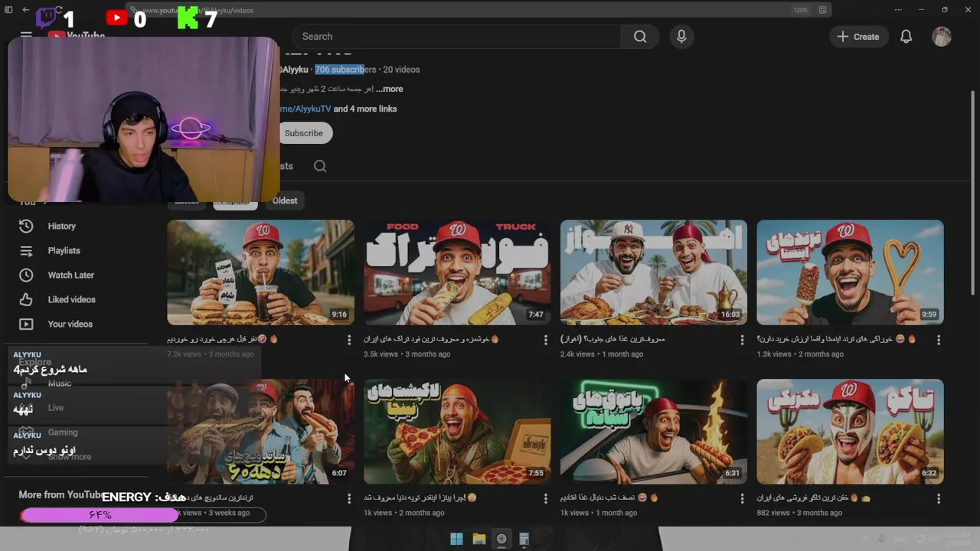Open options menu for 9:16 video
980x551 pixels.
point(349,340)
